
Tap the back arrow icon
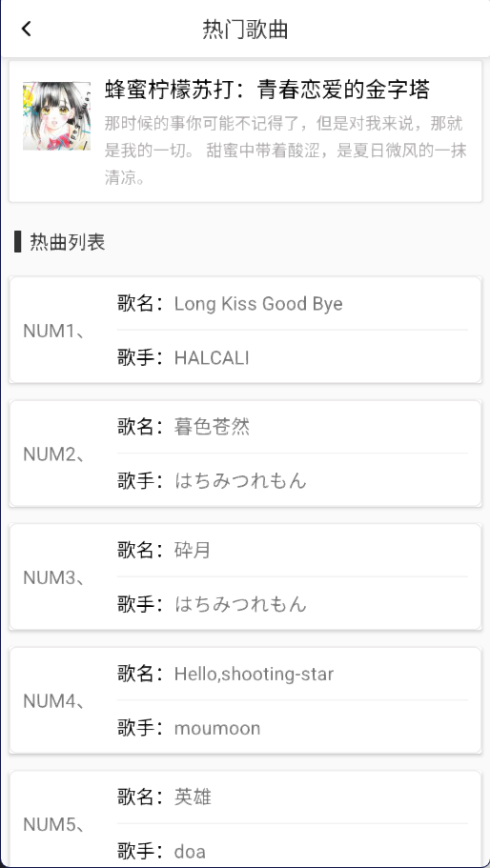point(26,29)
